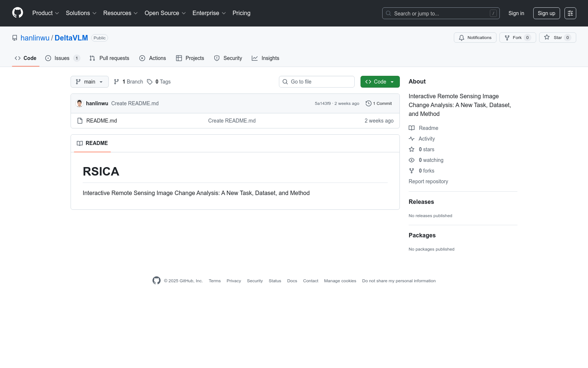The image size is (588, 368).
Task: Click the book icon in README tab
Action: [80, 143]
